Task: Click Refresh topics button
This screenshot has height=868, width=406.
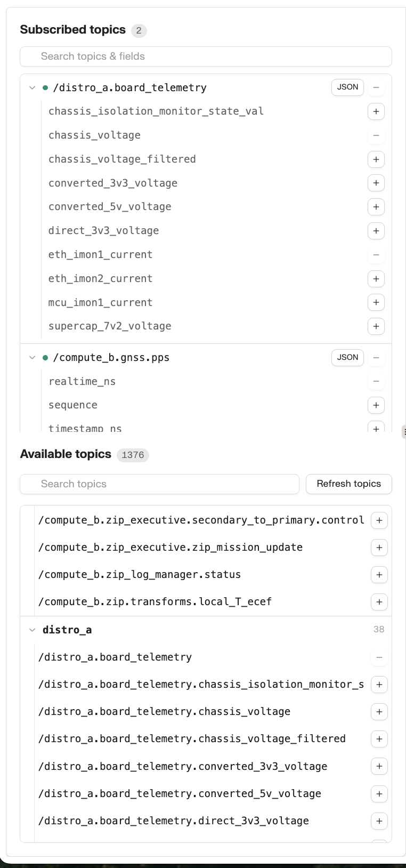Action: [x=349, y=484]
